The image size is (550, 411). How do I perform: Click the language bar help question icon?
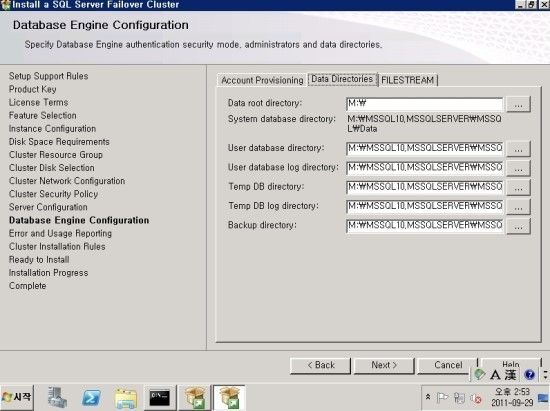coord(529,375)
